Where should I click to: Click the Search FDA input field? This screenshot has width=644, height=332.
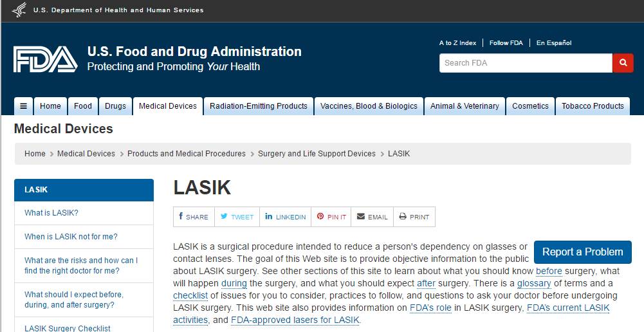[526, 63]
